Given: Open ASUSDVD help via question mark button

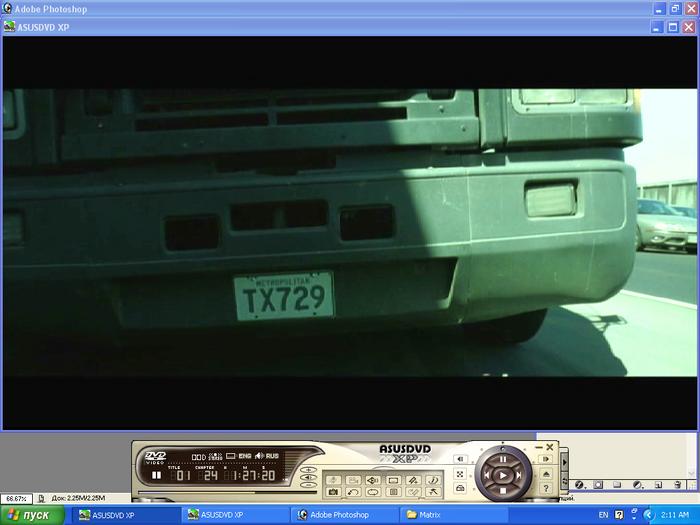Looking at the screenshot, I should [546, 488].
